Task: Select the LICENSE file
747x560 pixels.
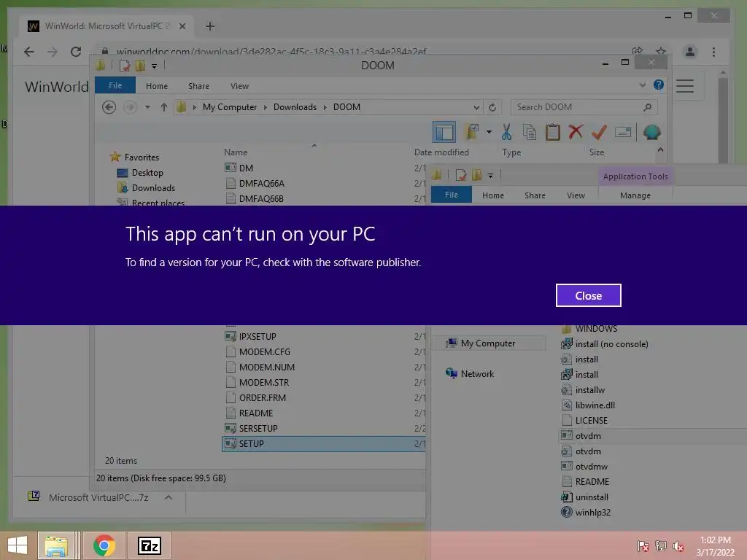Action: tap(591, 421)
